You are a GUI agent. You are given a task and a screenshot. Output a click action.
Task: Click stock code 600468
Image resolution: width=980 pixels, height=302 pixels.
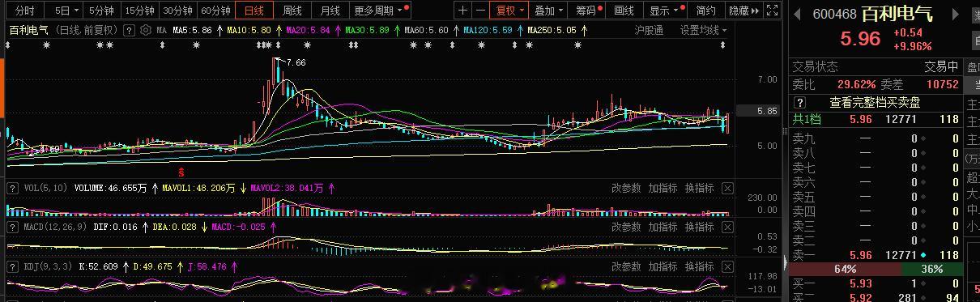click(834, 15)
